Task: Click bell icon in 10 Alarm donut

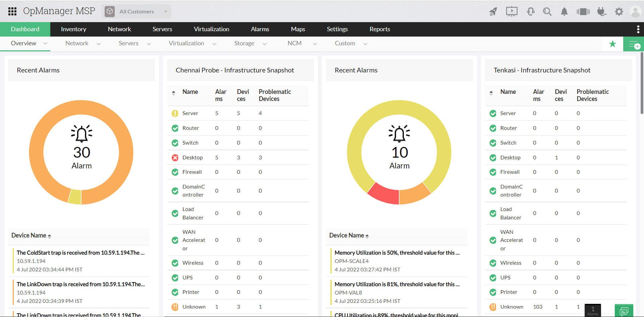Action: [399, 134]
